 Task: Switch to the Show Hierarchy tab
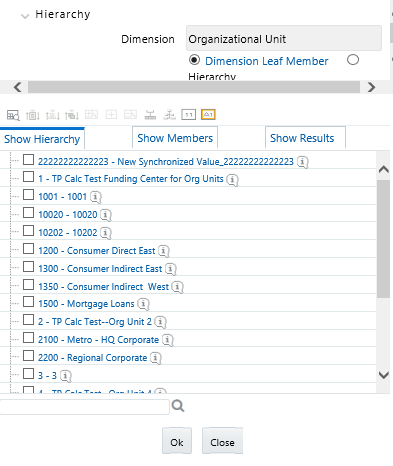[42, 139]
